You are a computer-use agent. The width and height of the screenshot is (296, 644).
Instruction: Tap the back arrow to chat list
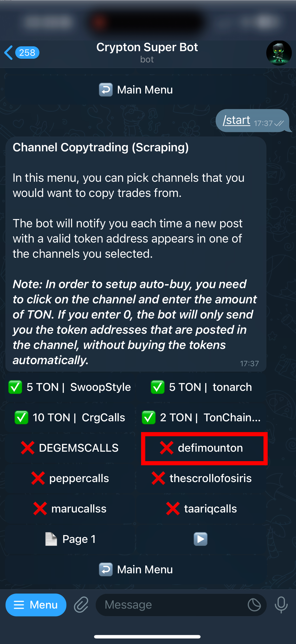click(9, 53)
